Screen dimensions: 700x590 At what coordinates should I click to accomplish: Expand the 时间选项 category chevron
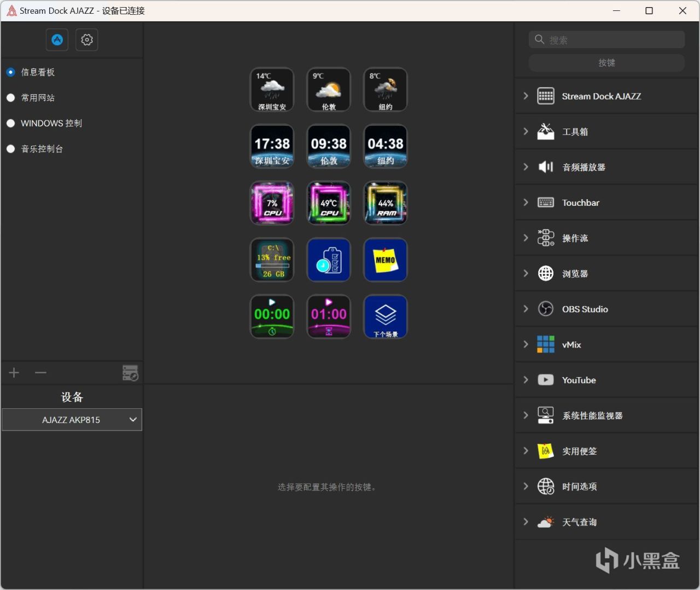click(526, 486)
